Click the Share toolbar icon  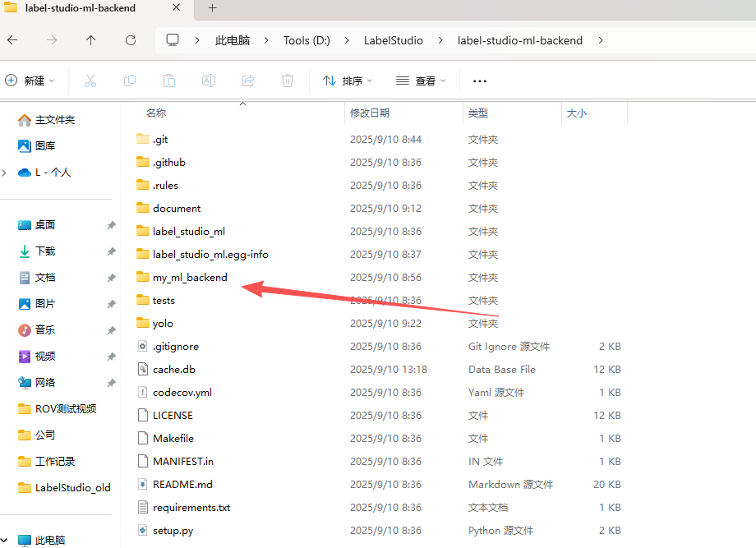[248, 81]
